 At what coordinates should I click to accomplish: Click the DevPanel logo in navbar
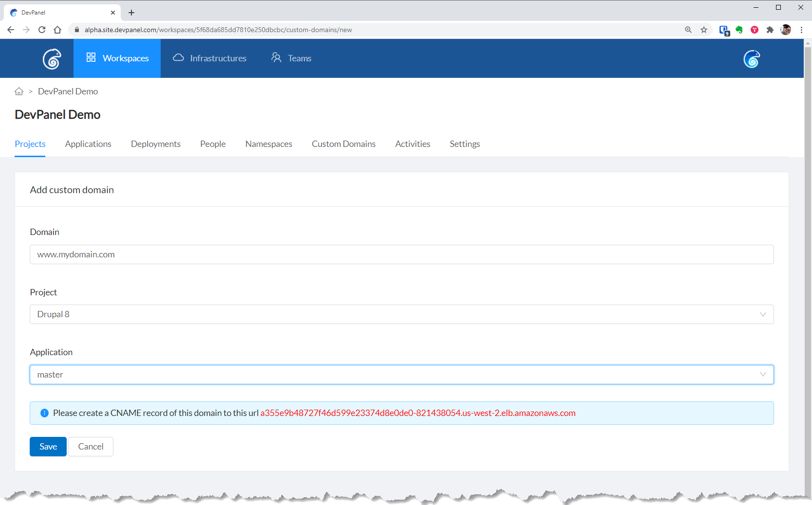(x=52, y=59)
